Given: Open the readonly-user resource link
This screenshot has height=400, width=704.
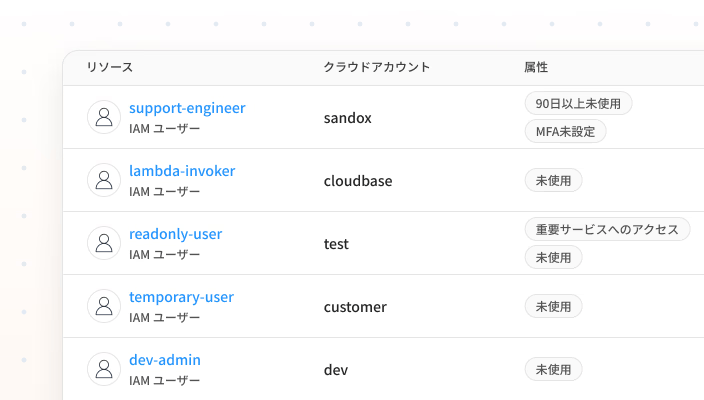Looking at the screenshot, I should [175, 234].
